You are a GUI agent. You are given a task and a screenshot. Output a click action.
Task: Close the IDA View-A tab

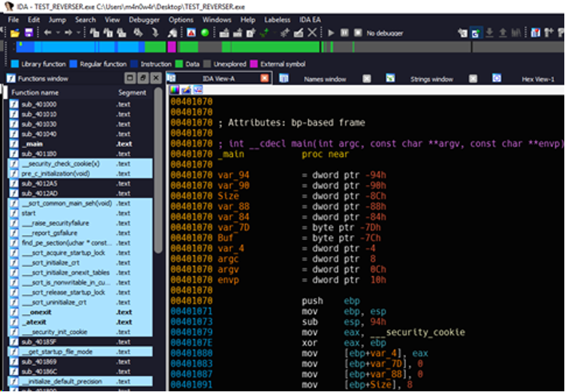coord(264,79)
